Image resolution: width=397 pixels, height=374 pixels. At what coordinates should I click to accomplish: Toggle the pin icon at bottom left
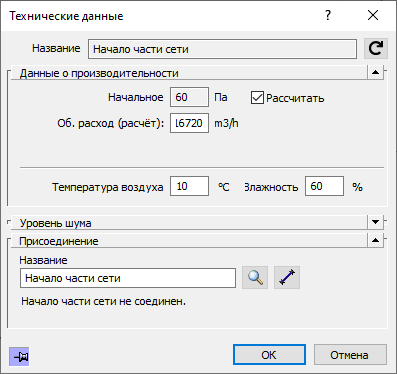click(x=19, y=357)
